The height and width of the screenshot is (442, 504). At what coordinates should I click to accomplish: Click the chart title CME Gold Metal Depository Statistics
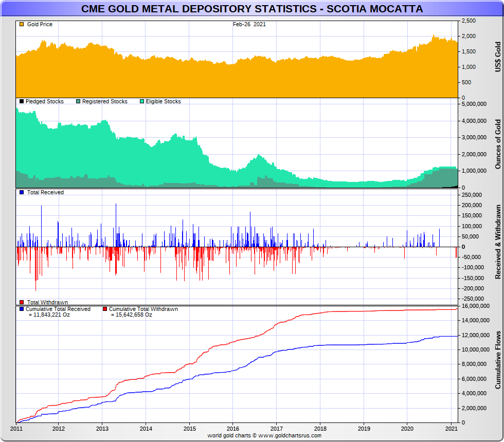click(252, 9)
